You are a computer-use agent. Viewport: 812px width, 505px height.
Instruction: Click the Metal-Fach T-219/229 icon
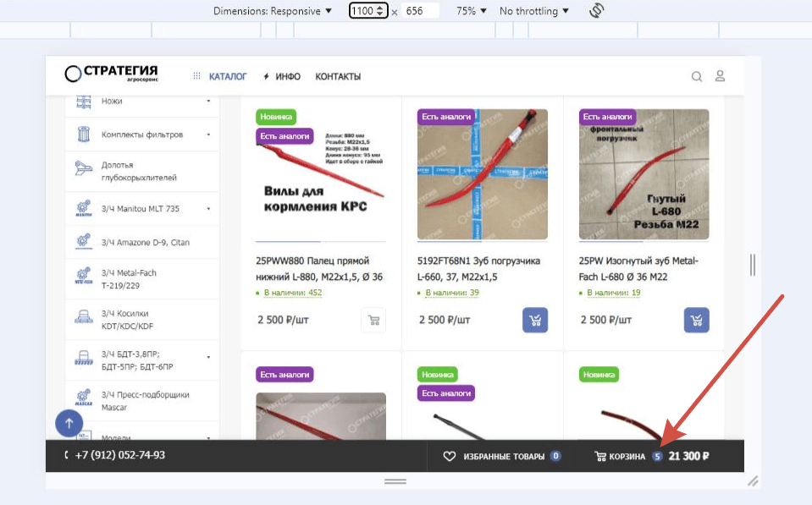pyautogui.click(x=83, y=276)
